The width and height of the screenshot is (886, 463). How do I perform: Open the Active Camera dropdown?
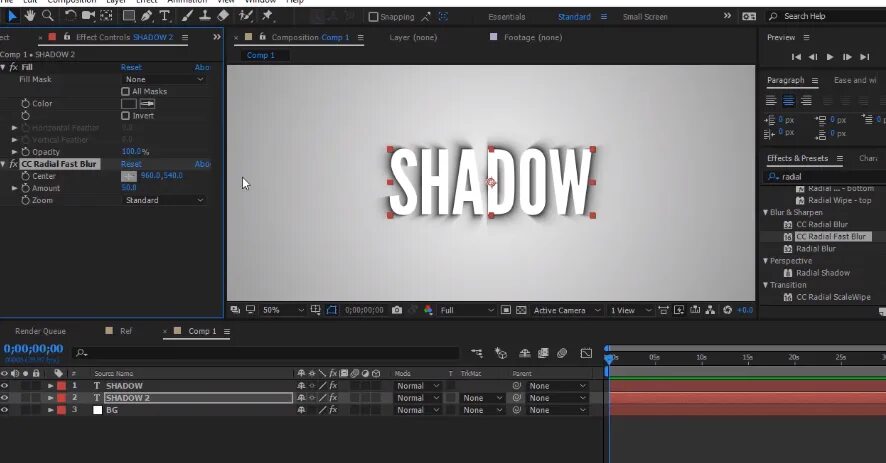coord(566,310)
